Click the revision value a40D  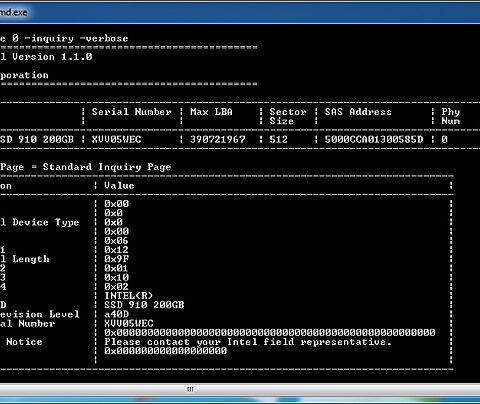click(x=116, y=314)
